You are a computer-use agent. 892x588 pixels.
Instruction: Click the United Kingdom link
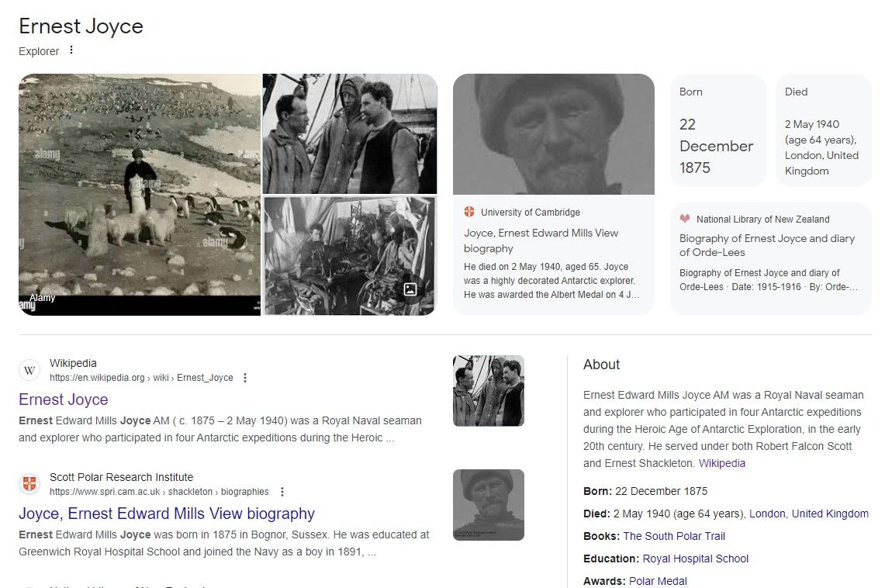(830, 514)
